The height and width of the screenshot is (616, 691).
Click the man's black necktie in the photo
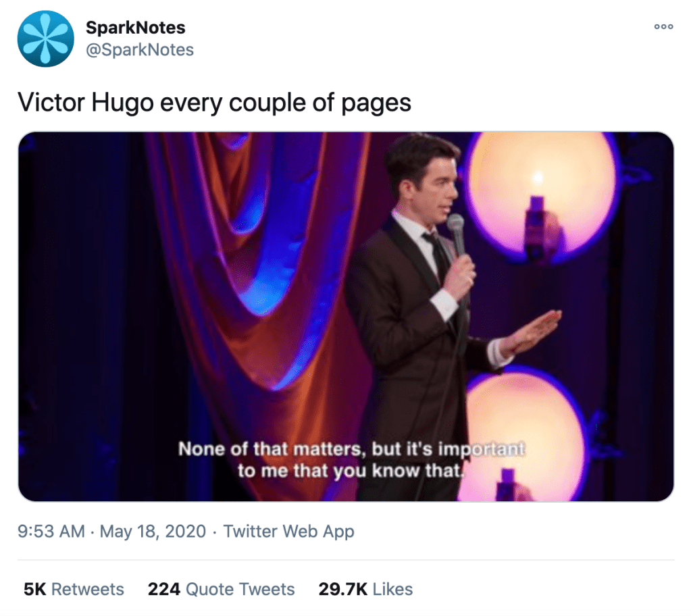437,253
